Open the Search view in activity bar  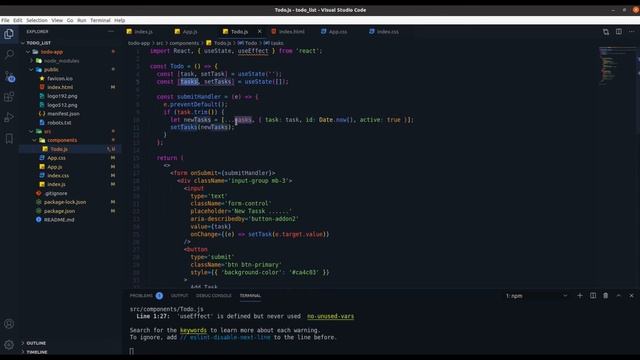coord(9,55)
